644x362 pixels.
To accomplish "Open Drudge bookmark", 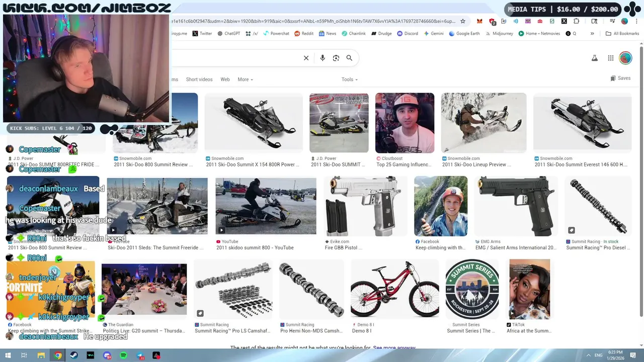I will click(381, 34).
